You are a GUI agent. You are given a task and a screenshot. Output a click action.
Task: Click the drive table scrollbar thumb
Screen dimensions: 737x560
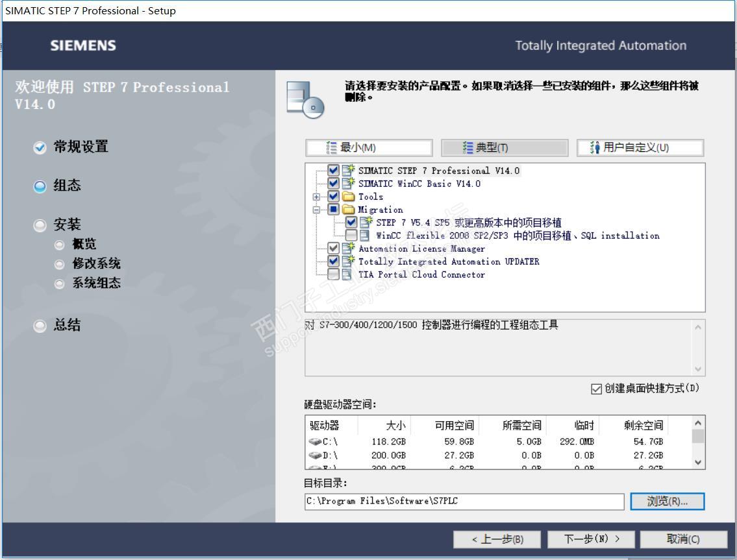(x=698, y=436)
